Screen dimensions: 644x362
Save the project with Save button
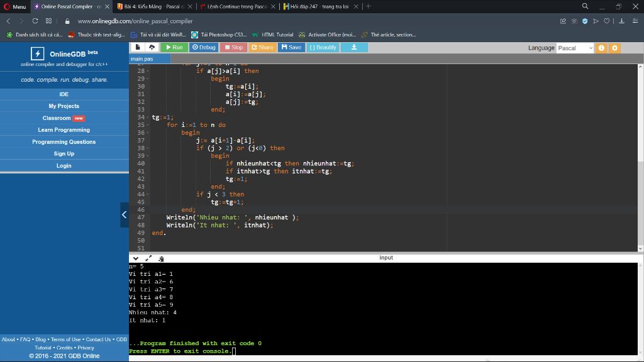point(292,48)
